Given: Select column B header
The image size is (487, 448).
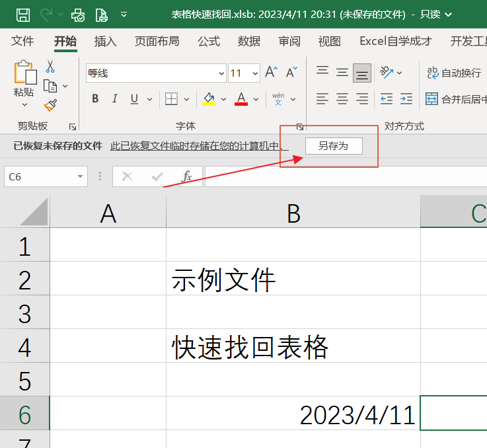Looking at the screenshot, I should click(x=293, y=212).
